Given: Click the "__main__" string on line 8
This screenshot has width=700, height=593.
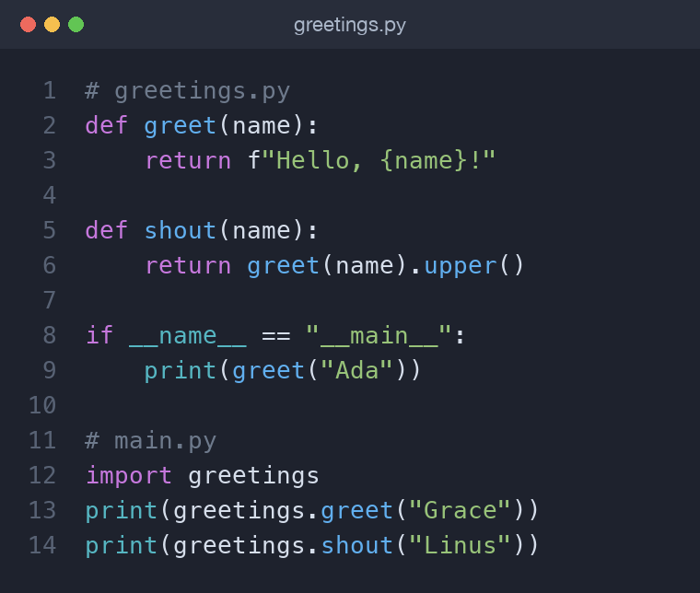Looking at the screenshot, I should pyautogui.click(x=379, y=335).
